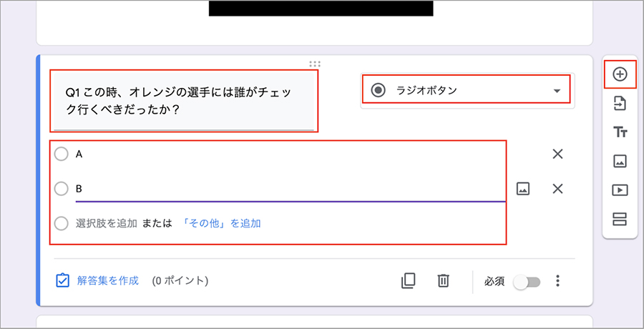Add a title and description block
Image resolution: width=644 pixels, height=329 pixels.
[620, 132]
